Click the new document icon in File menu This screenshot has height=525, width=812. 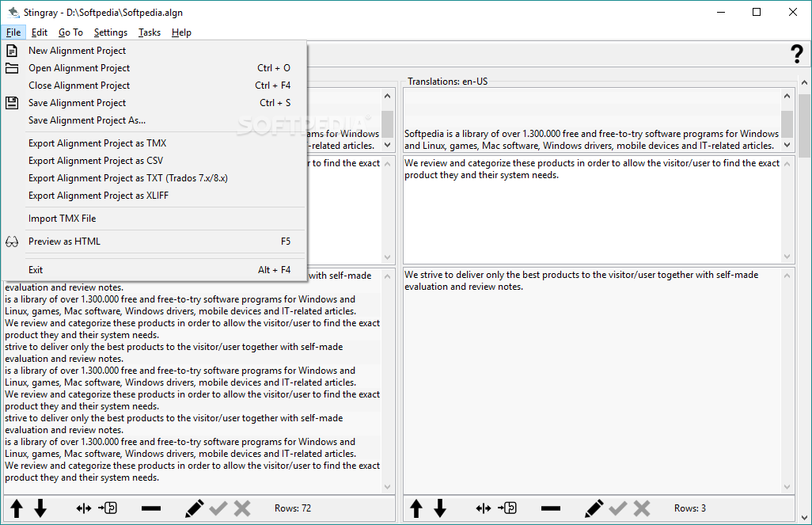tap(12, 51)
